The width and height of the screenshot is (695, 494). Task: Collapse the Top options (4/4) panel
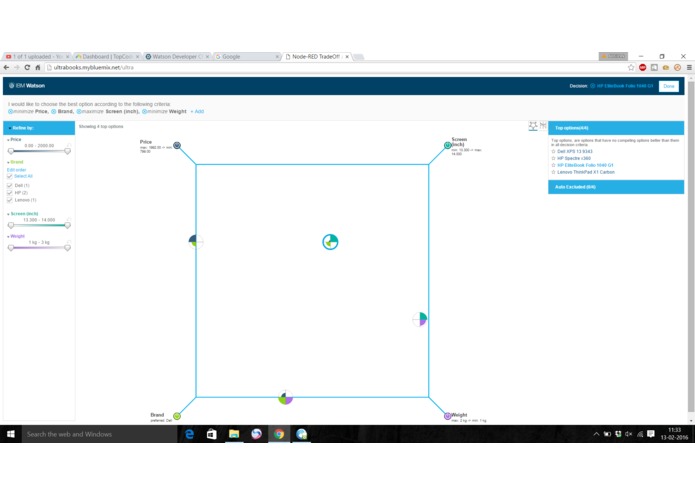point(616,128)
